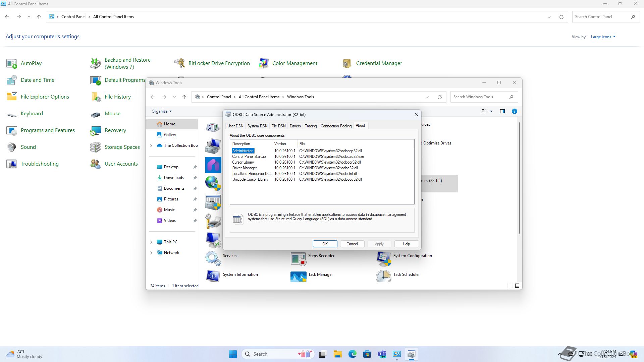Open File History icon
The image size is (644, 362).
96,97
